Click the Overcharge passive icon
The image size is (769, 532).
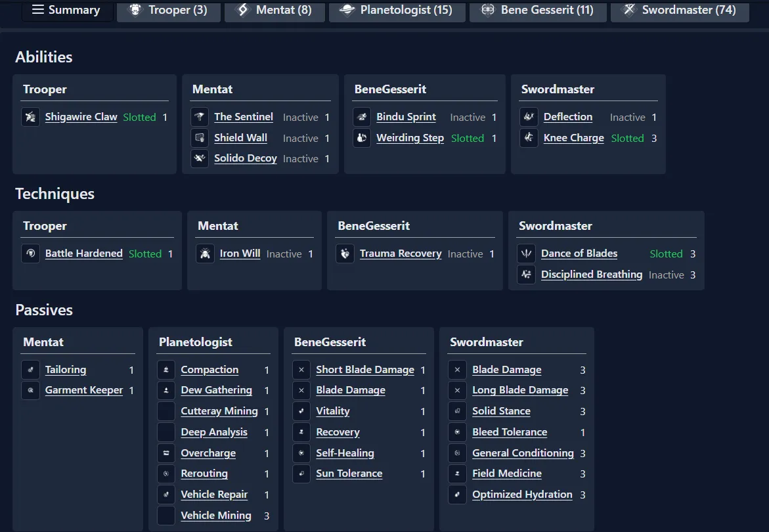pos(166,454)
